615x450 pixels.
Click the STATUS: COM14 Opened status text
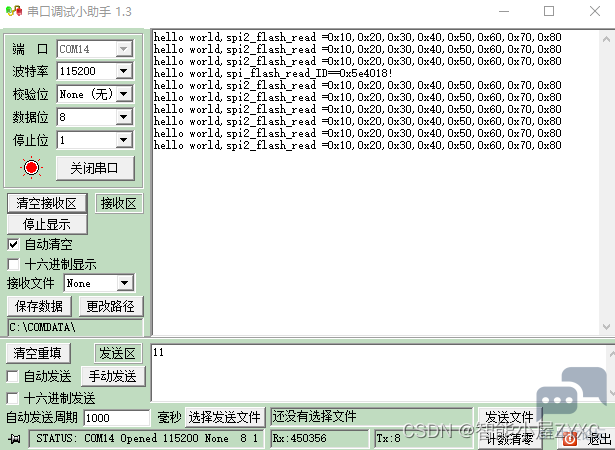pyautogui.click(x=147, y=438)
